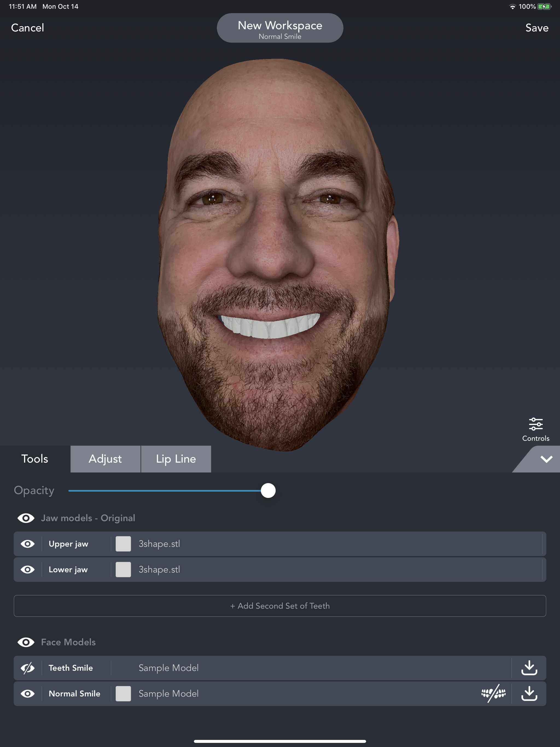Toggle Face Models group visibility eye
The width and height of the screenshot is (560, 747).
tap(26, 642)
